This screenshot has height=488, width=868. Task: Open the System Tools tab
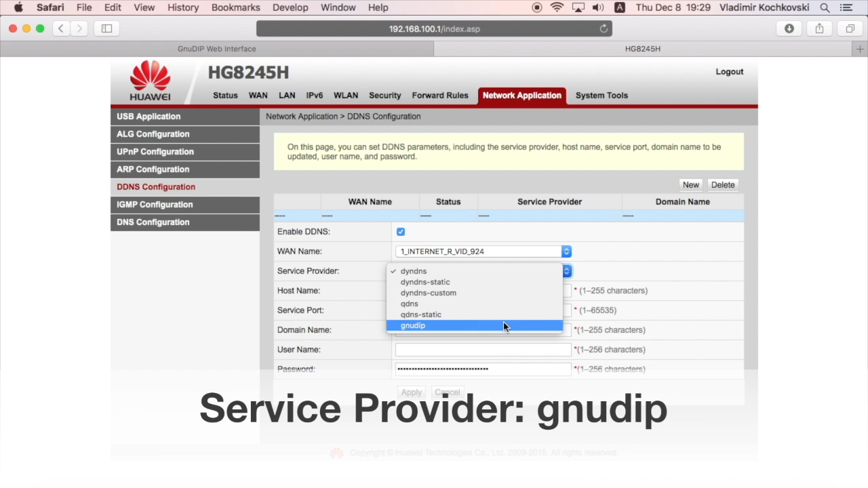click(x=601, y=96)
